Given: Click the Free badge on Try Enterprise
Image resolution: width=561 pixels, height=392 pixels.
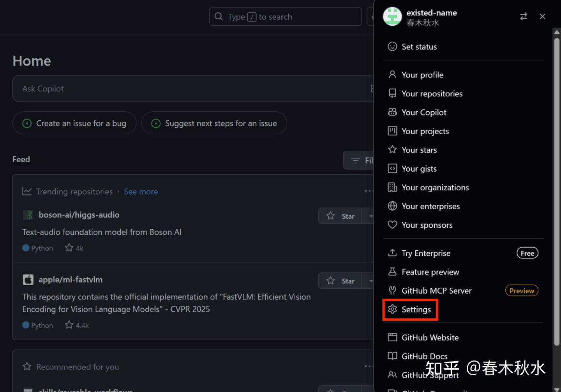Looking at the screenshot, I should [527, 253].
